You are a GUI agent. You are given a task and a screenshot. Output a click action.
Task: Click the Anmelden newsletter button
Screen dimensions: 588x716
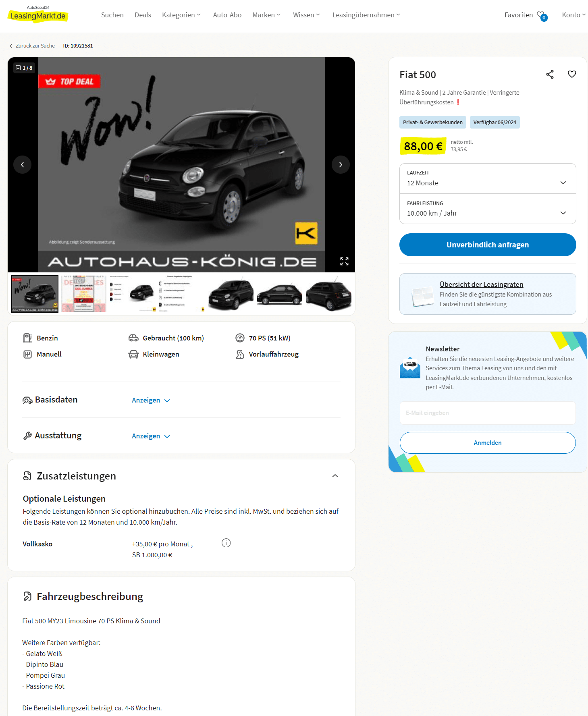pos(488,443)
